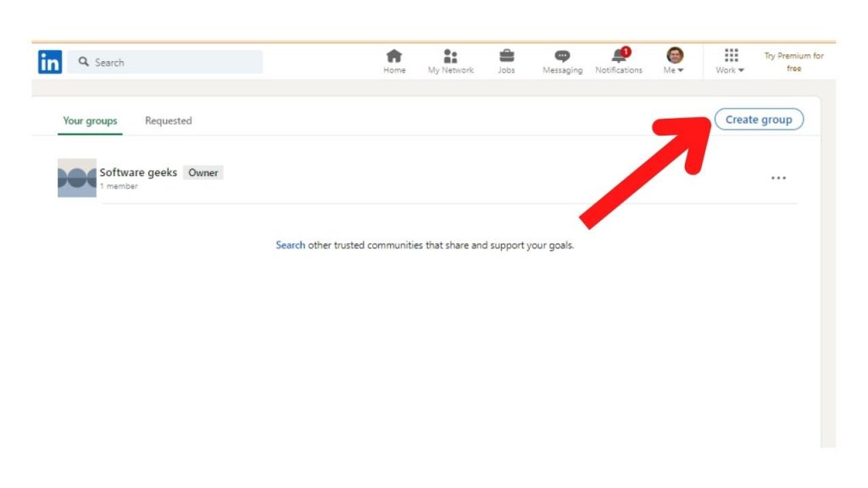Open the LinkedIn logo home link
This screenshot has height=488, width=868.
point(50,62)
